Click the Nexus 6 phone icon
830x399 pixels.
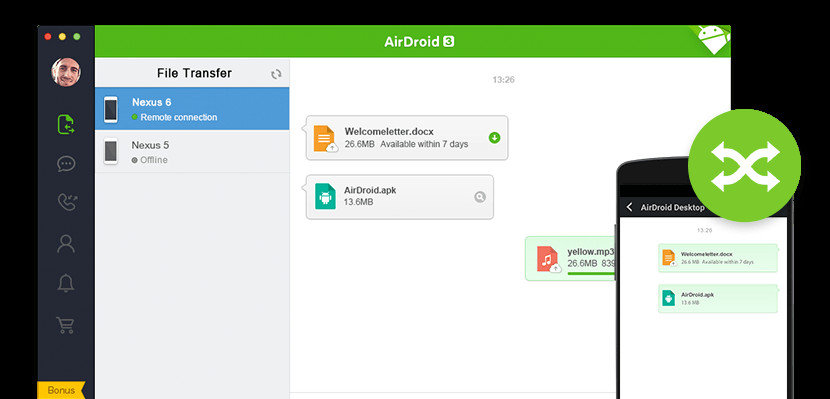[111, 109]
